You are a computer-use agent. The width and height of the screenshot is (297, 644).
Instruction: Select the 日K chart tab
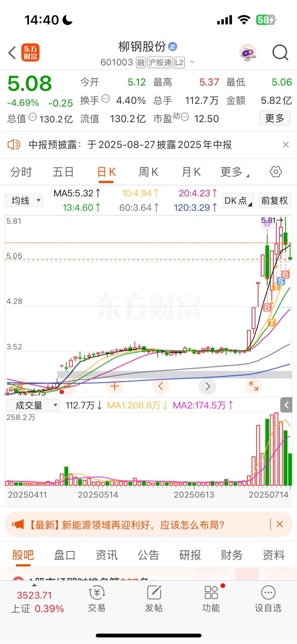(106, 173)
